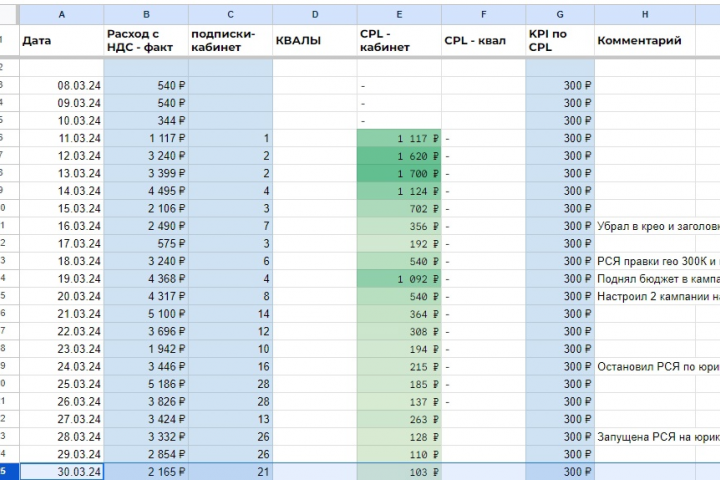Click comment 'Запущена РСЯ на юрик'

point(658,437)
